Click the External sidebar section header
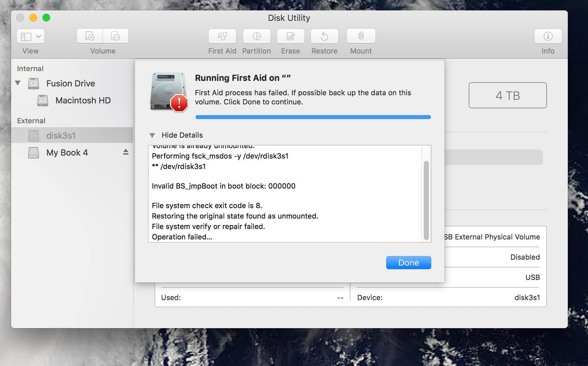This screenshot has width=588, height=366. tap(31, 121)
